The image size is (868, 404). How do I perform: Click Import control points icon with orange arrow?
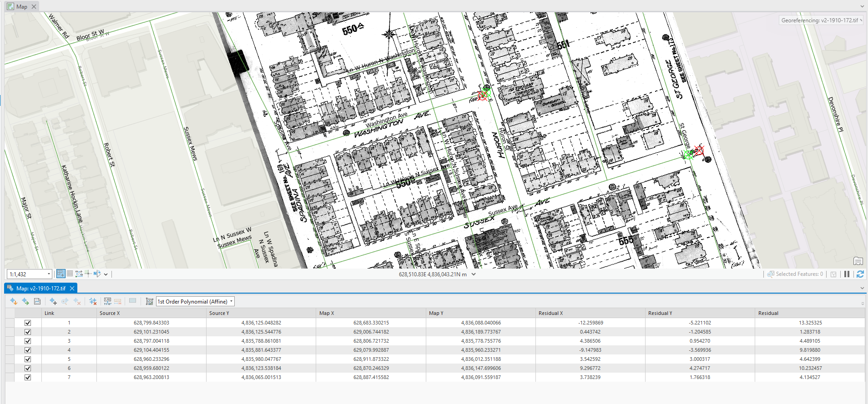coord(14,301)
